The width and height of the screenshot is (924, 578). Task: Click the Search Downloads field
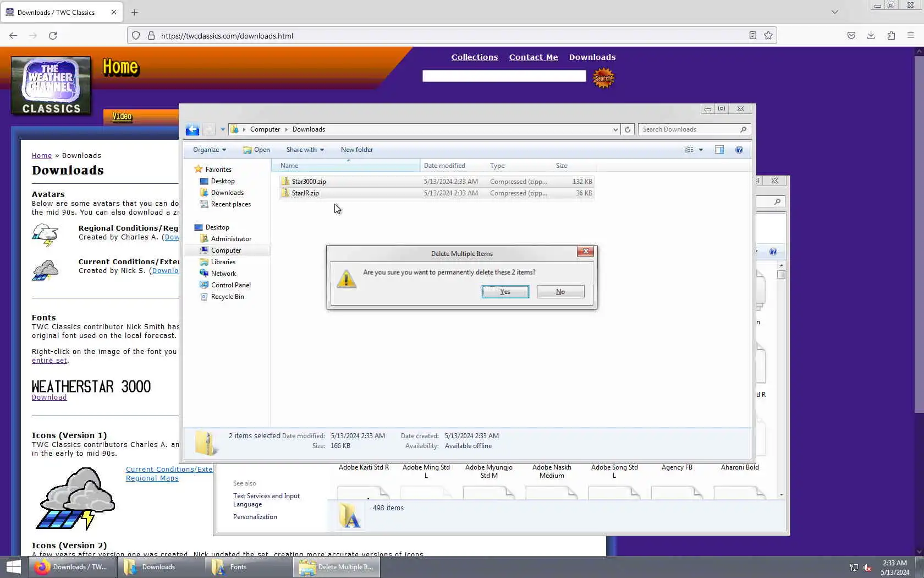(694, 129)
